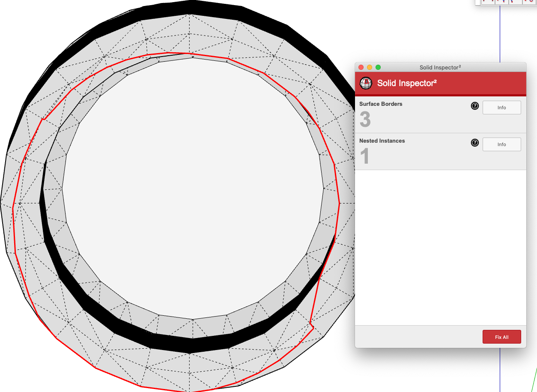Viewport: 537px width, 392px height.
Task: Select the Nested Instances error label
Action: (x=382, y=141)
